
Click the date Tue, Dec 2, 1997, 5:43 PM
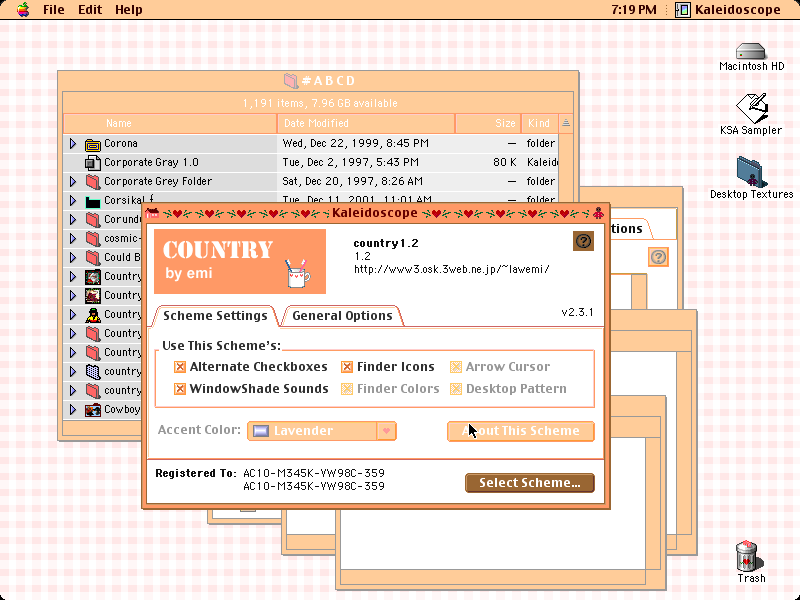click(x=351, y=163)
